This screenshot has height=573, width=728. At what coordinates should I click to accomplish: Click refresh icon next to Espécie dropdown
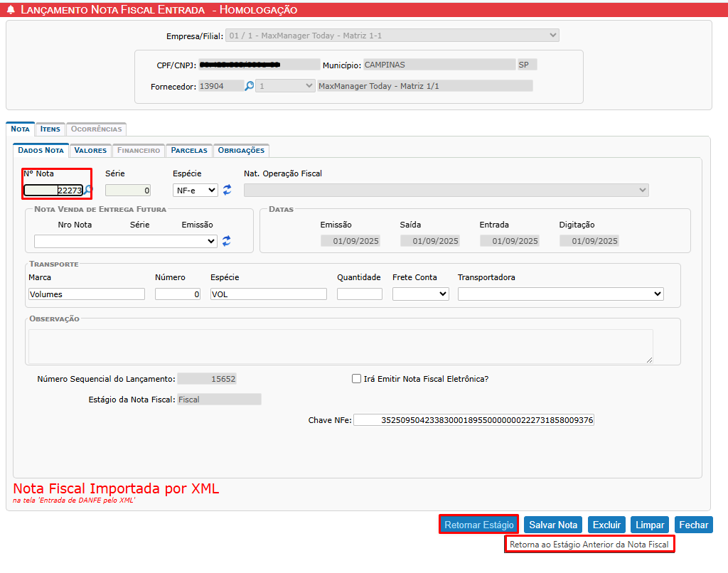(x=227, y=190)
